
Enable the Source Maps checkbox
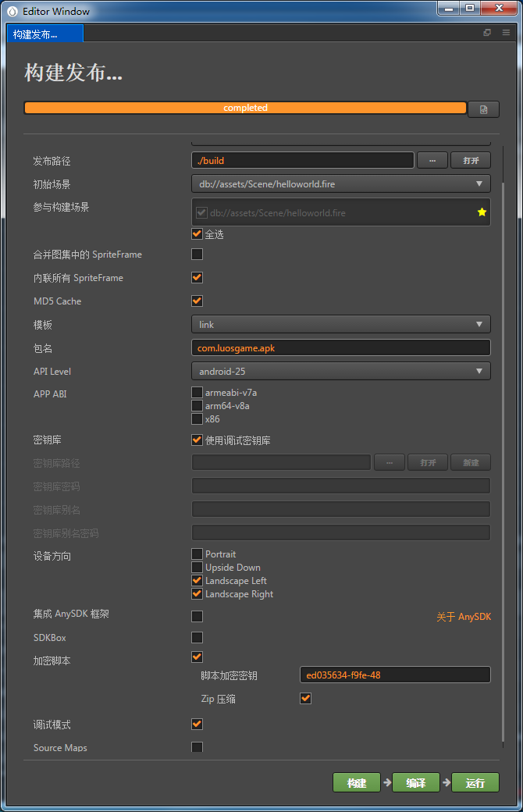[x=197, y=746]
